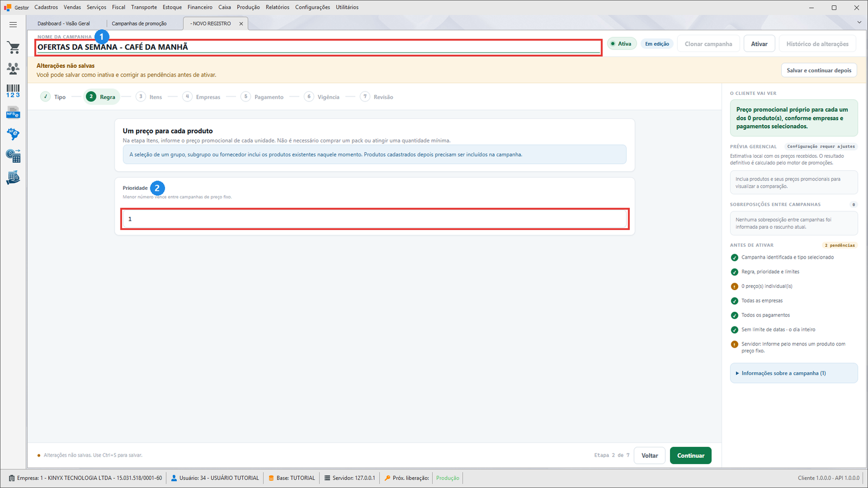Open the customers people icon in sidebar

coord(13,68)
